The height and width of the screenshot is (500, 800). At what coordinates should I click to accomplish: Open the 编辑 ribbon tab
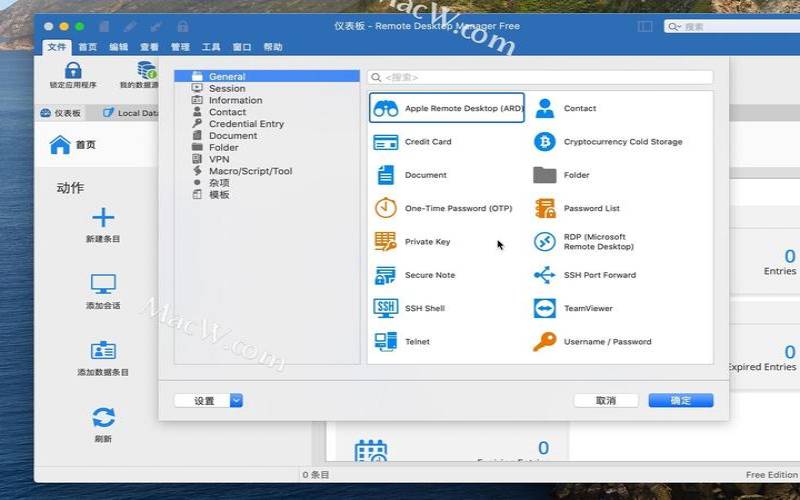tap(118, 47)
